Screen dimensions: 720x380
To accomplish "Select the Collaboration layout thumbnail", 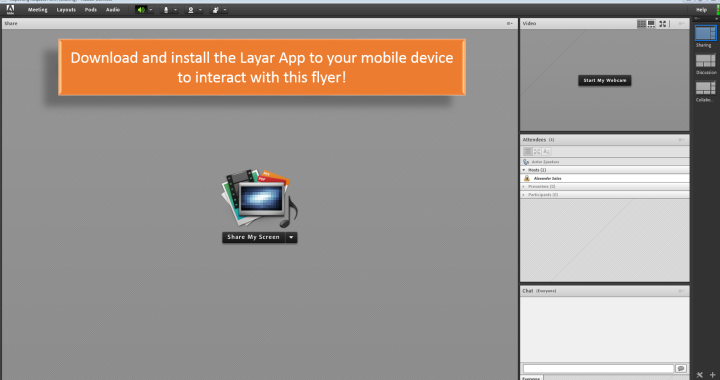I will tap(705, 88).
